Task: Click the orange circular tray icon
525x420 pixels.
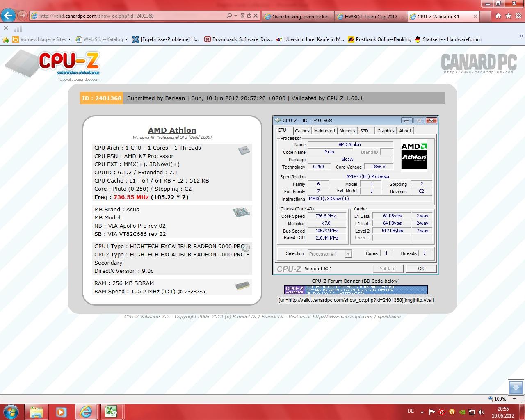Action: (452, 412)
